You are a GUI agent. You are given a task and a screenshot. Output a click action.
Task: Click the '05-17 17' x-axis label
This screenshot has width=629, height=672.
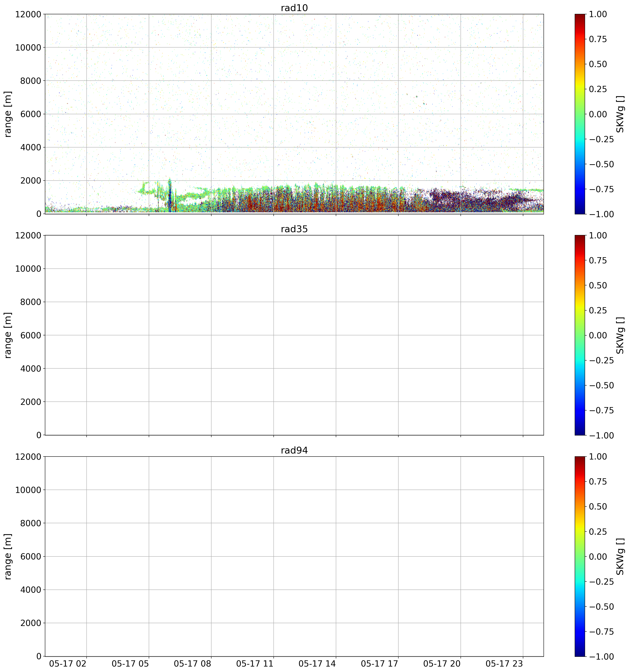(379, 664)
